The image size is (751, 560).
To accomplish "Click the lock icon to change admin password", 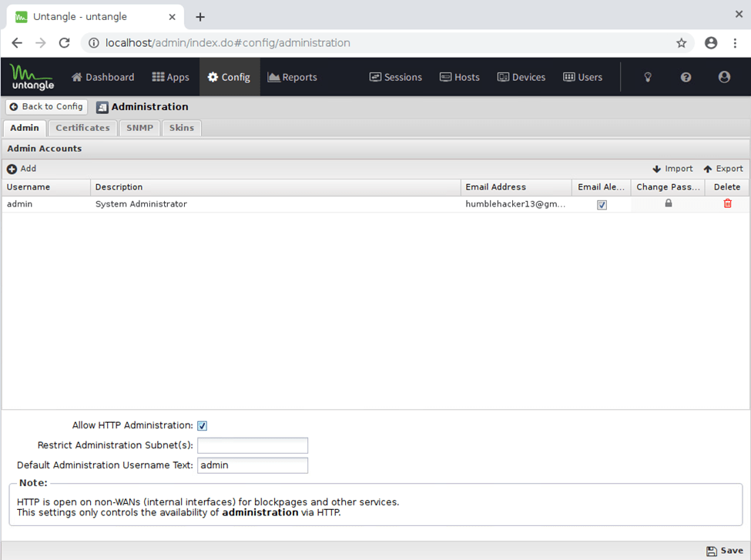I will click(x=668, y=203).
